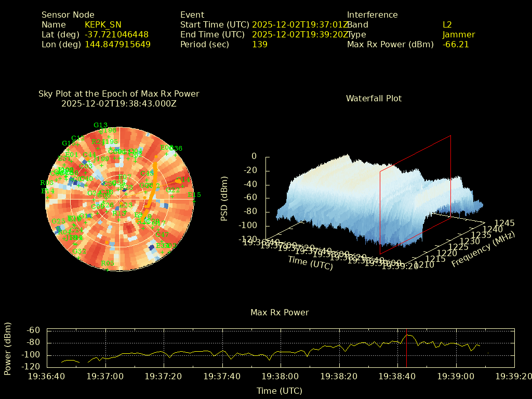This screenshot has height=399, width=532.
Task: Click the 19:38:00 tick on time axis
Action: tap(280, 376)
